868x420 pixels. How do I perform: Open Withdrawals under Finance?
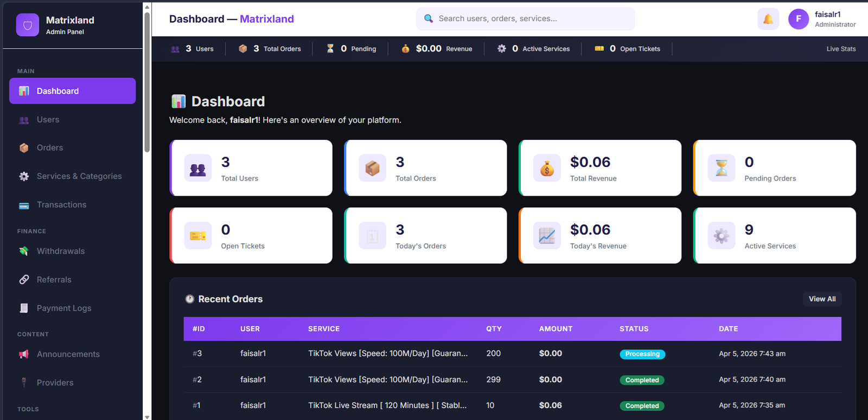coord(60,251)
